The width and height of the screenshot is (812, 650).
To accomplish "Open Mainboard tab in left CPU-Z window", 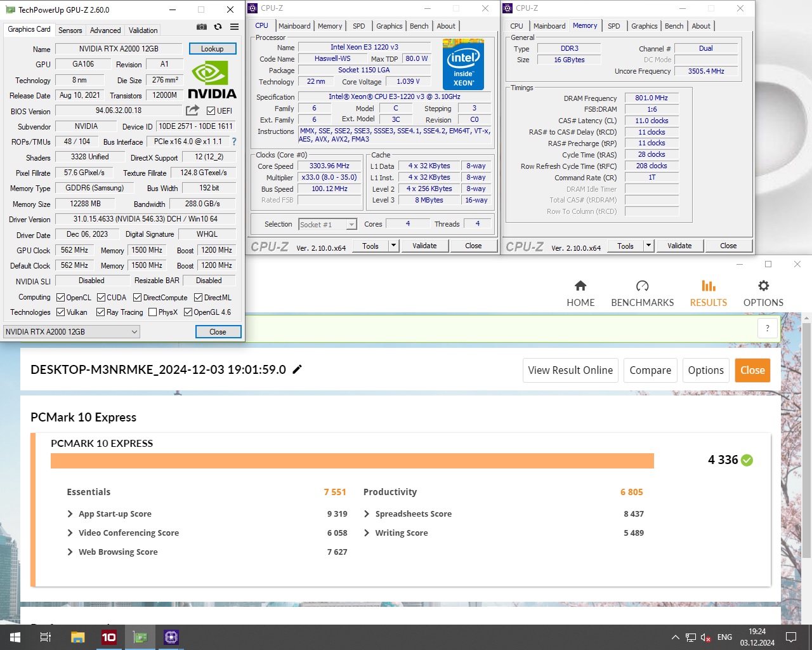I will (x=294, y=26).
